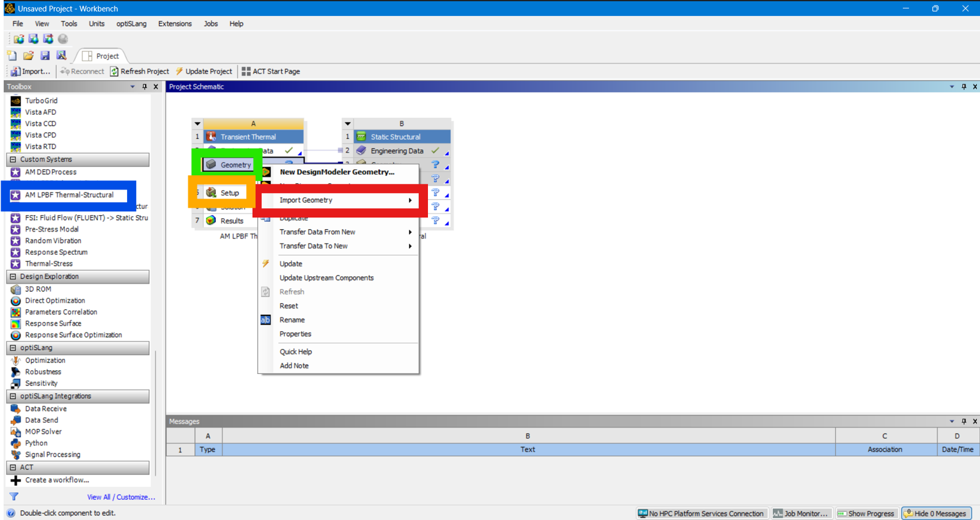Switch to the Project tab
The width and height of the screenshot is (980, 520).
coord(101,56)
